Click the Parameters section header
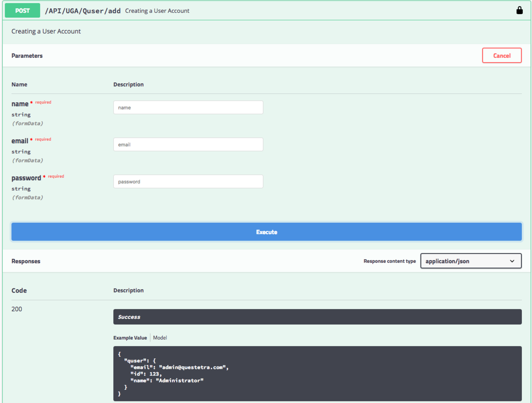 [x=27, y=56]
